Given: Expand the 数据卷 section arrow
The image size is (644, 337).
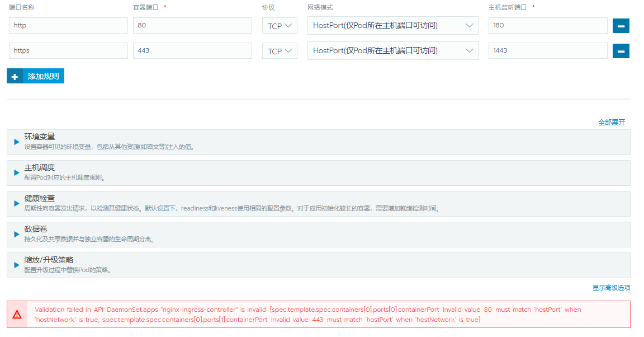Looking at the screenshot, I should coord(16,234).
